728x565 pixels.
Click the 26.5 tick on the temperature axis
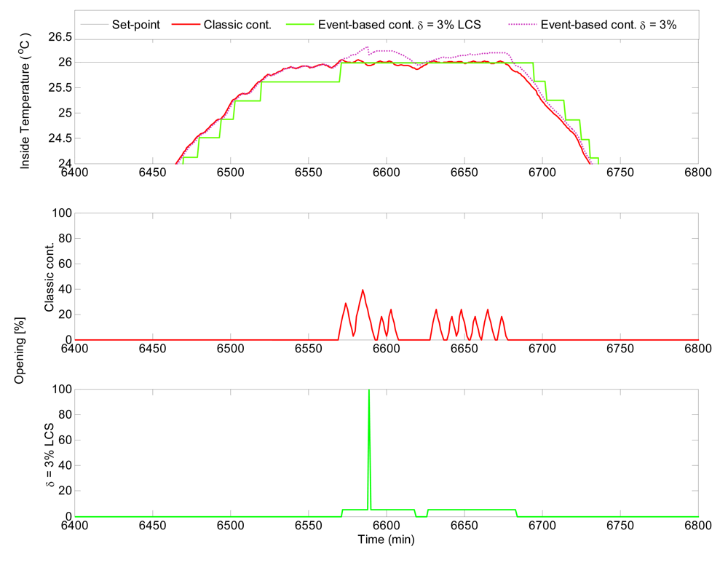(60, 37)
